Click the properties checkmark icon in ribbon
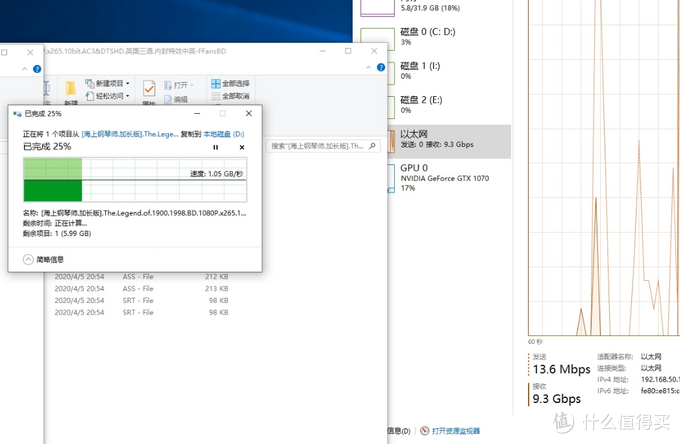This screenshot has width=680, height=444. click(x=149, y=88)
